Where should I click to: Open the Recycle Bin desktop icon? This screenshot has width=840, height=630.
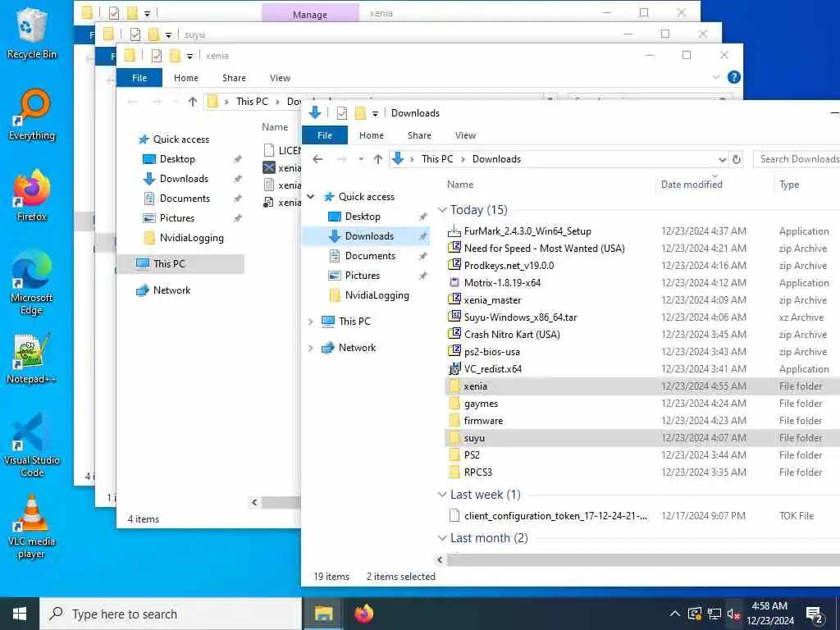click(x=32, y=33)
